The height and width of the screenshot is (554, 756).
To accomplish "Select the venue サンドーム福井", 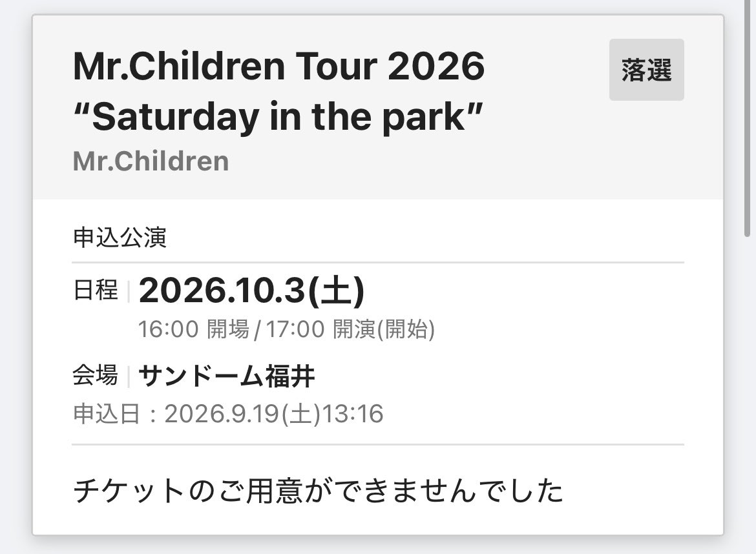I will pos(227,376).
